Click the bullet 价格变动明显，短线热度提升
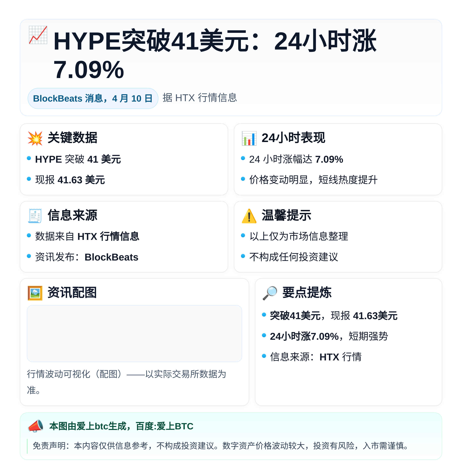 coord(313,180)
